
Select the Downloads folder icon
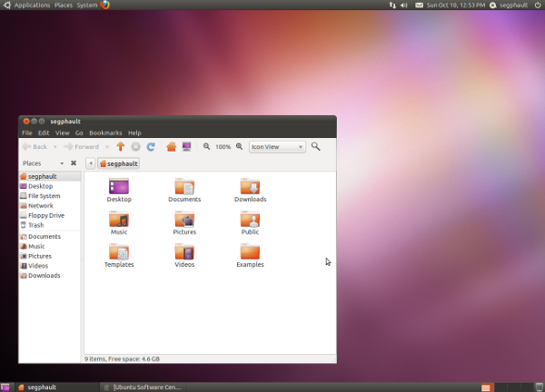point(250,186)
